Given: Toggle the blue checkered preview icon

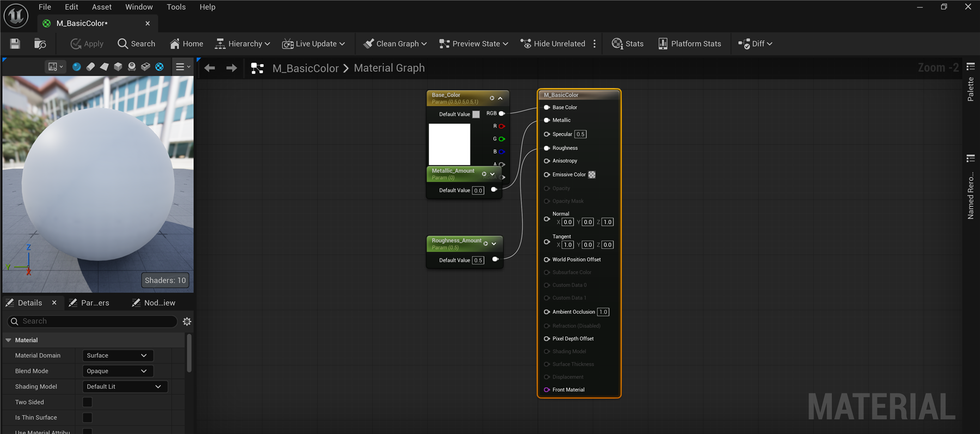Looking at the screenshot, I should pos(160,66).
